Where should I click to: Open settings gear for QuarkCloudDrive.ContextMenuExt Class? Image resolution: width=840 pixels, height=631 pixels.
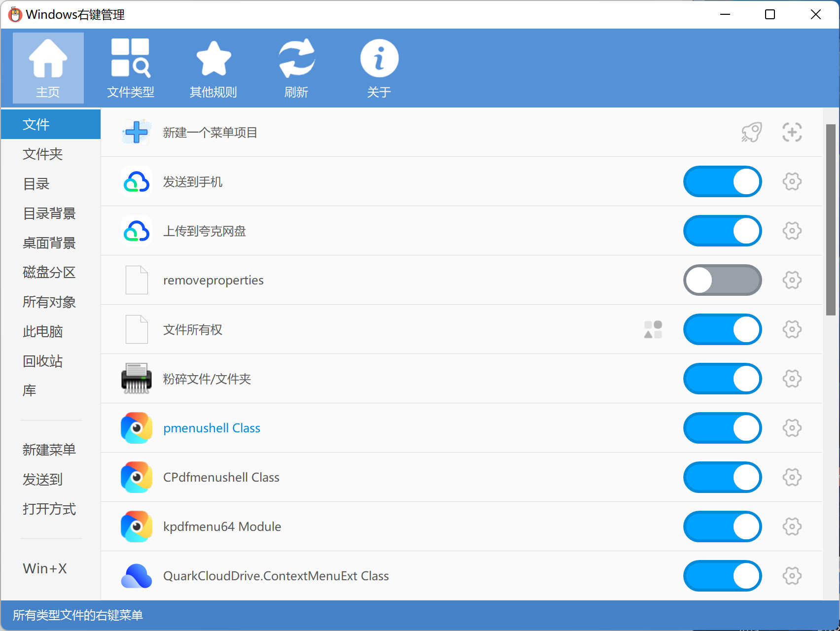tap(792, 576)
